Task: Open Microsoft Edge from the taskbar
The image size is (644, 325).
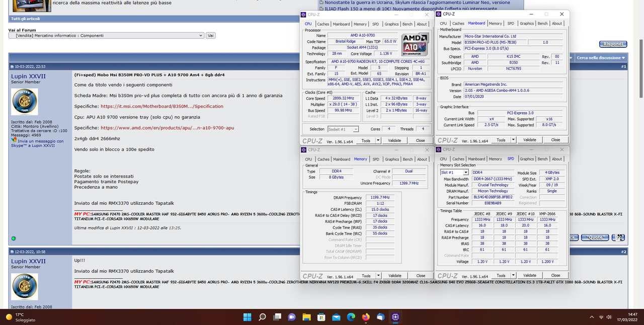Action: (x=351, y=317)
